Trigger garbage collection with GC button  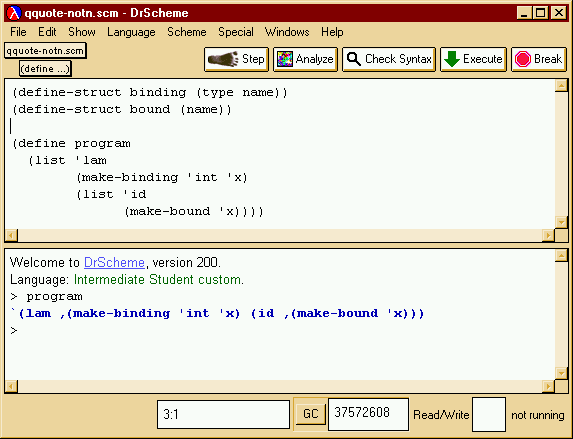point(310,414)
